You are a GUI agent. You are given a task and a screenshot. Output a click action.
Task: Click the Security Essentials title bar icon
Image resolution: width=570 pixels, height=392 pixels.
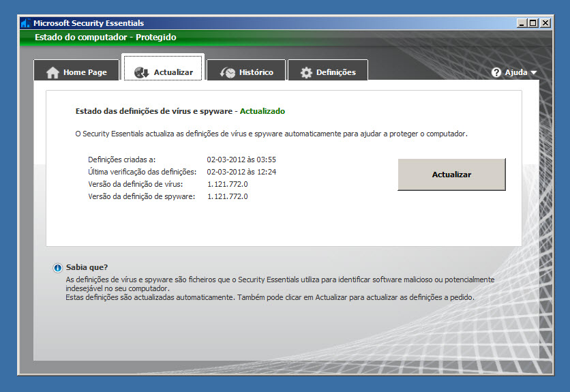[25, 23]
